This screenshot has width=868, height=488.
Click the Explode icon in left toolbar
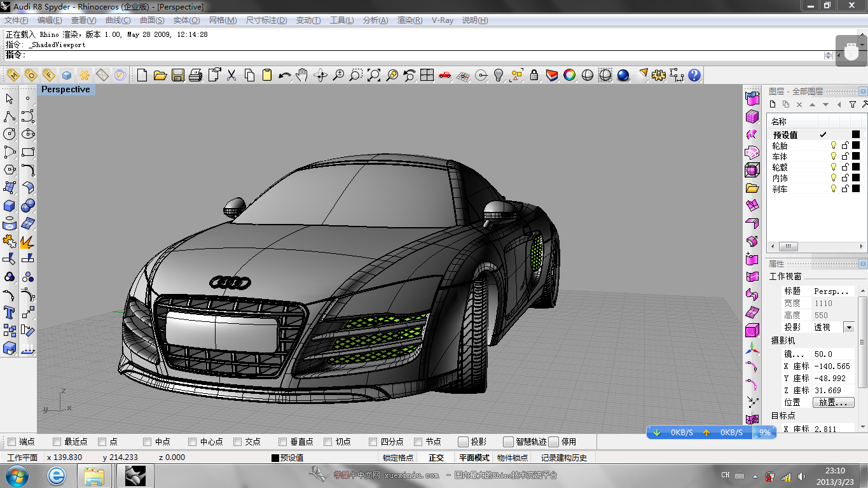tap(28, 241)
